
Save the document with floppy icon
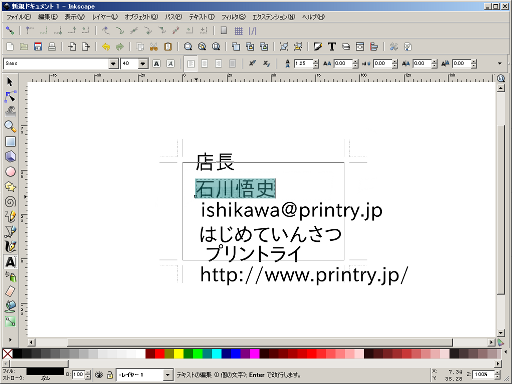(38, 47)
